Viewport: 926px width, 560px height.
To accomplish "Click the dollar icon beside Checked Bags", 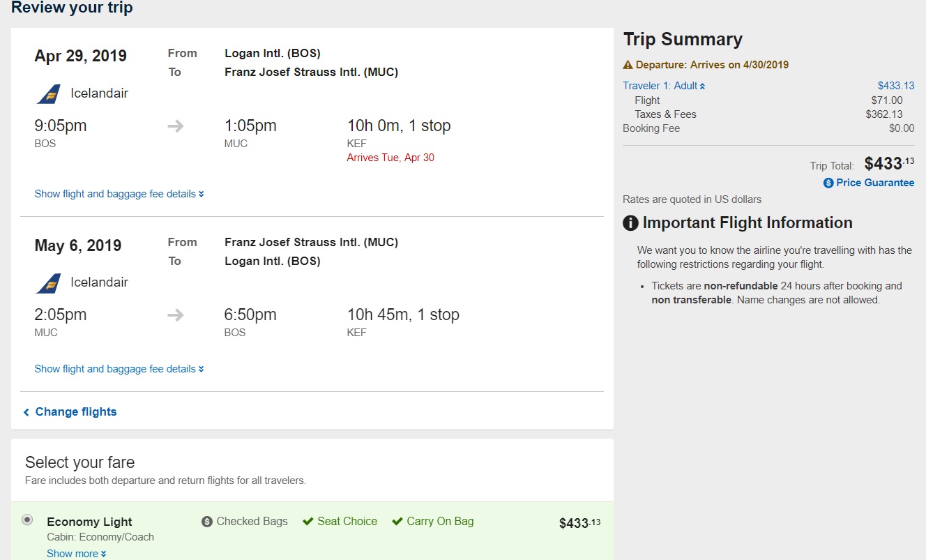I will (207, 522).
